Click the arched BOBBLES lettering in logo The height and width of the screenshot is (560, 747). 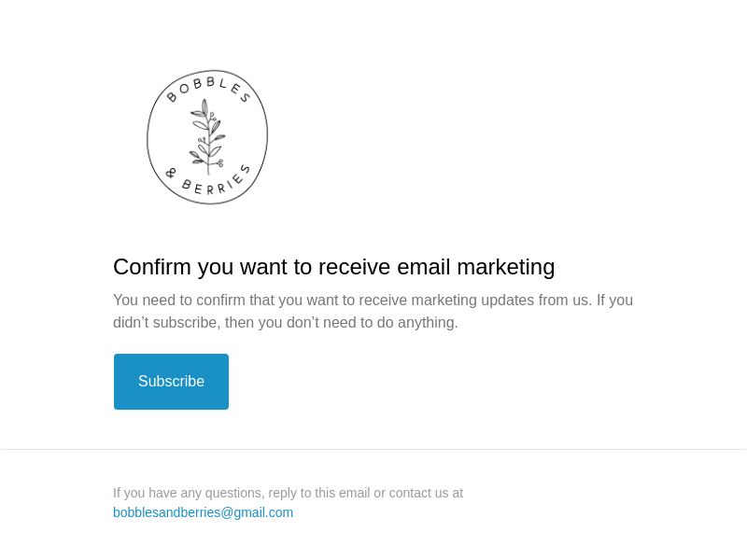pos(208,90)
